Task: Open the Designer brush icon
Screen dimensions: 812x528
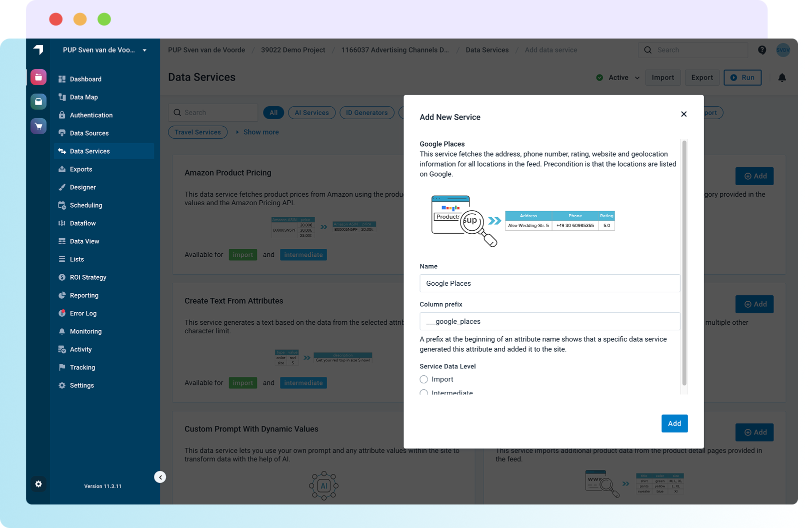Action: [x=62, y=187]
